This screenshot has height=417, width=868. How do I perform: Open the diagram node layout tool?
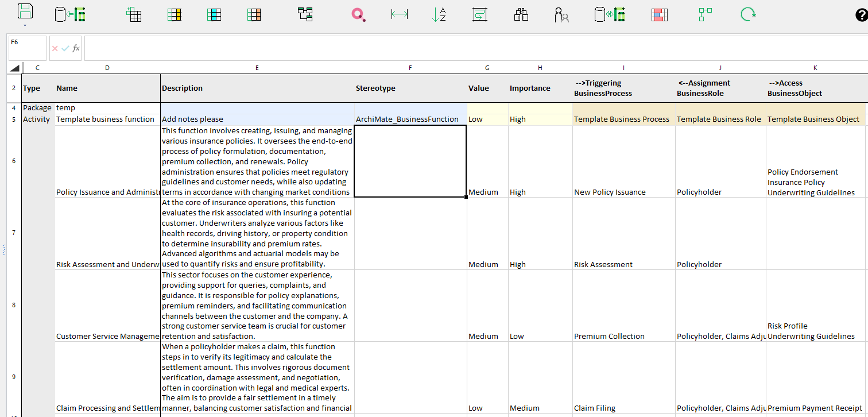(x=706, y=14)
